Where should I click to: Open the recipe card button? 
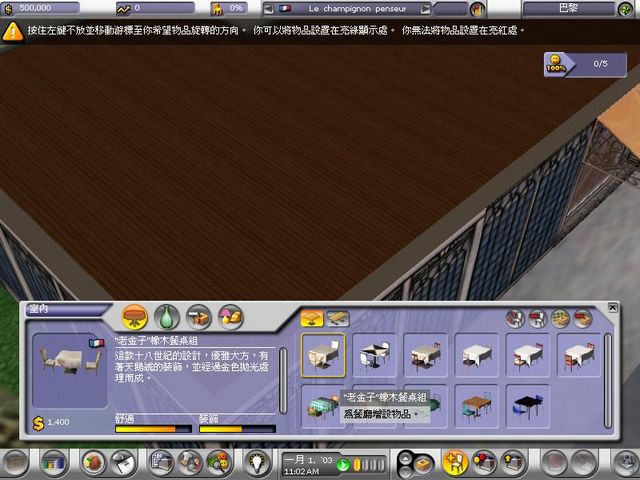click(x=123, y=464)
